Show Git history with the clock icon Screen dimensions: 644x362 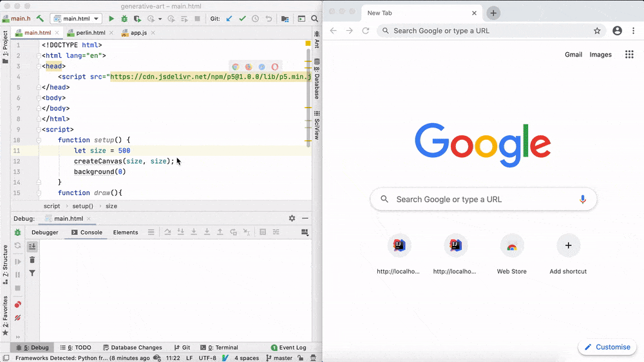pos(256,19)
